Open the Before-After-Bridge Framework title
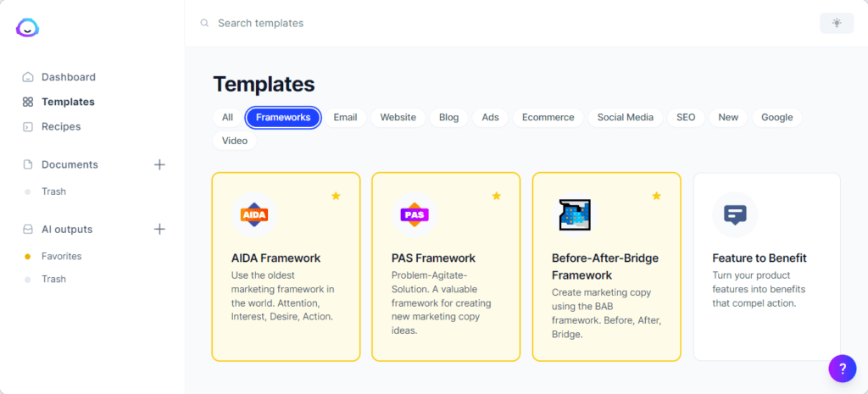 [x=605, y=267]
